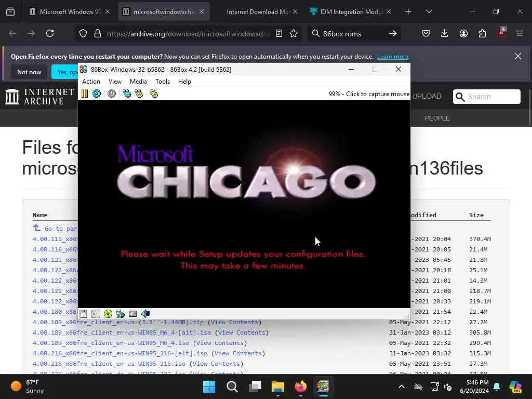Open Task View on taskbar
This screenshot has height=399, width=532.
click(x=255, y=387)
